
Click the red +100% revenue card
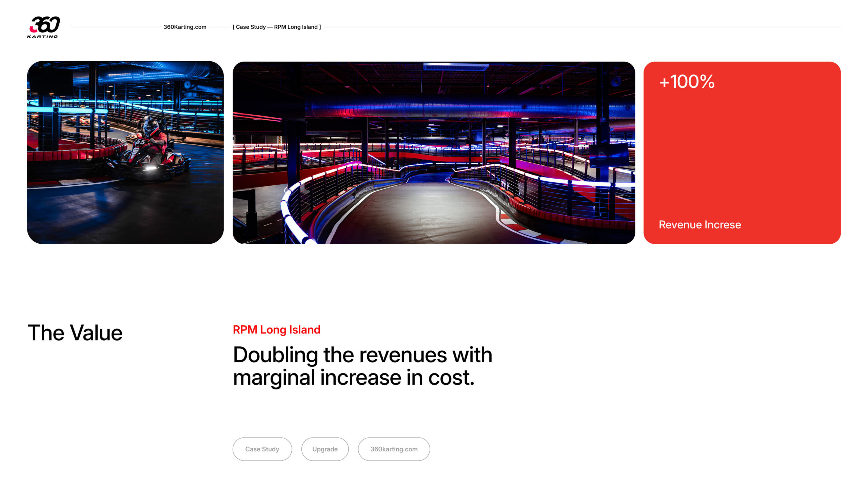742,152
